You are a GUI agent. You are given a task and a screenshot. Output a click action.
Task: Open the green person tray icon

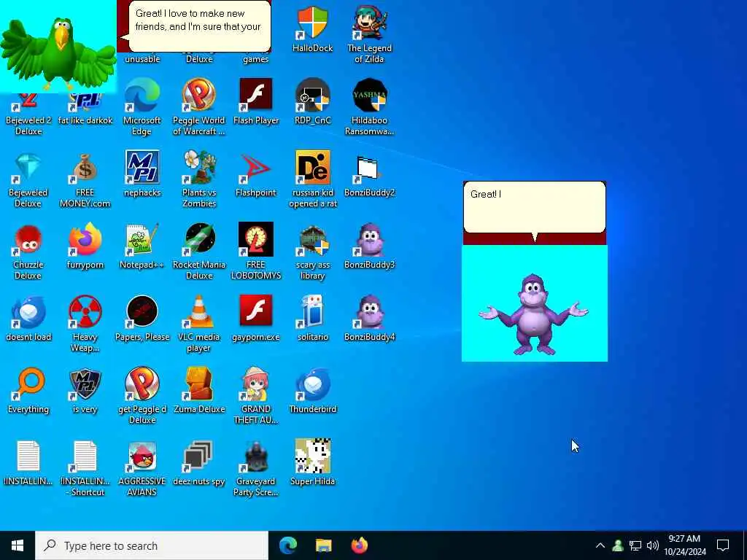click(618, 545)
